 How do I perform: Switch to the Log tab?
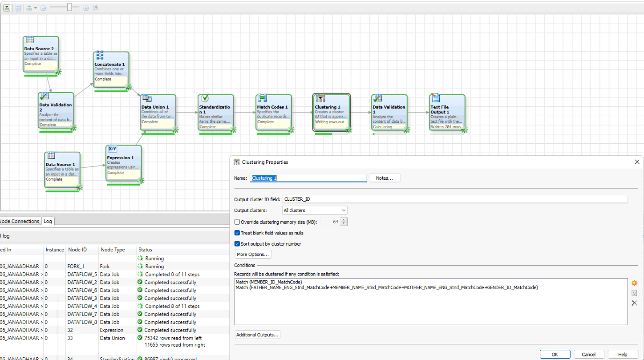coord(48,221)
